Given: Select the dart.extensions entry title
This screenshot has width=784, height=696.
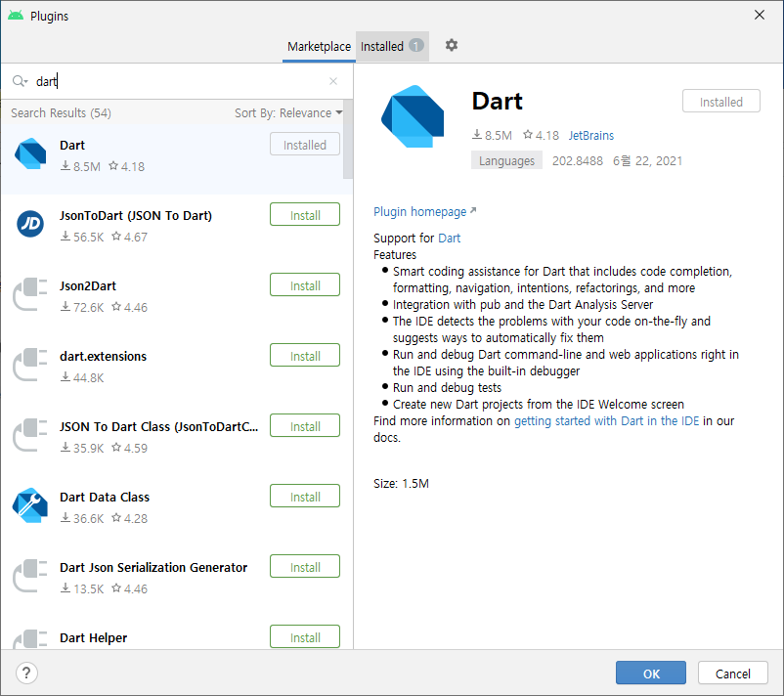Looking at the screenshot, I should click(103, 357).
